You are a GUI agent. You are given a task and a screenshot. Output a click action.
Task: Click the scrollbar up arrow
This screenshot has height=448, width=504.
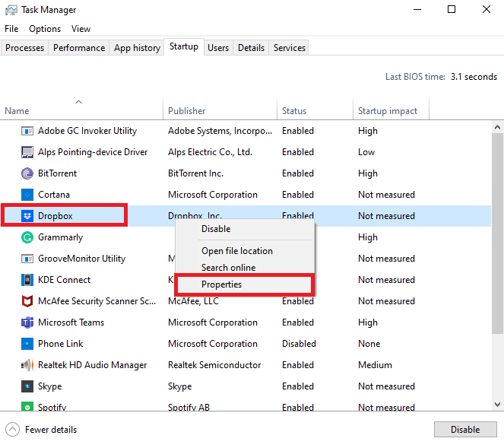point(498,127)
